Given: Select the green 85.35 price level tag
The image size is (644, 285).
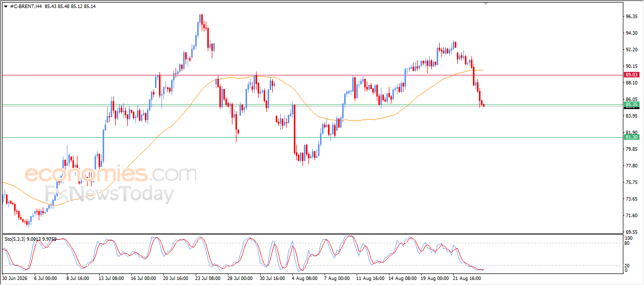Looking at the screenshot, I should [631, 104].
